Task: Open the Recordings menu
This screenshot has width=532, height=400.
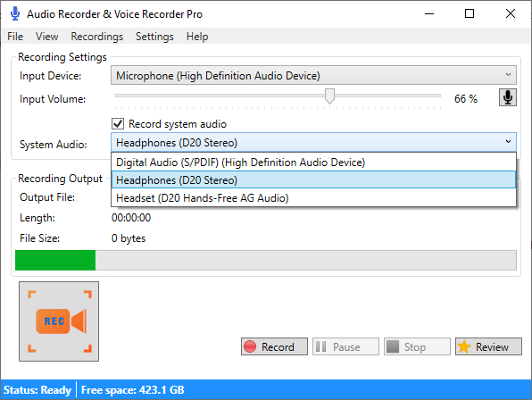Action: pyautogui.click(x=97, y=37)
